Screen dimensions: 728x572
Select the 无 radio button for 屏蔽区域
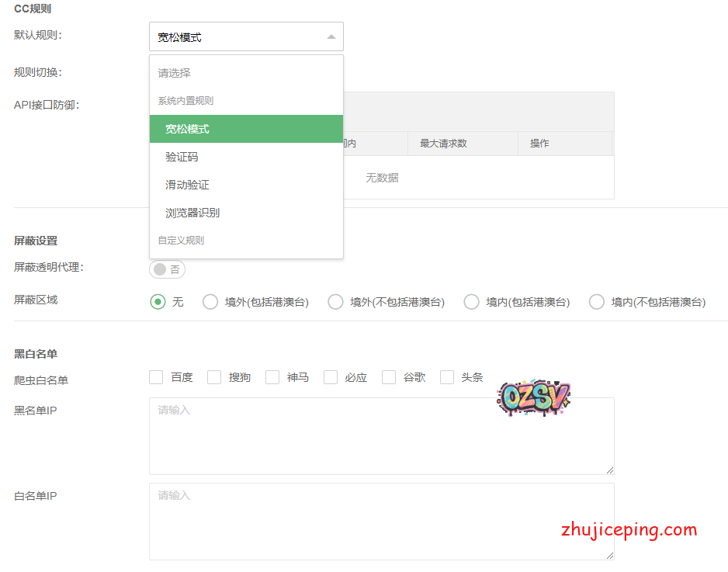158,302
